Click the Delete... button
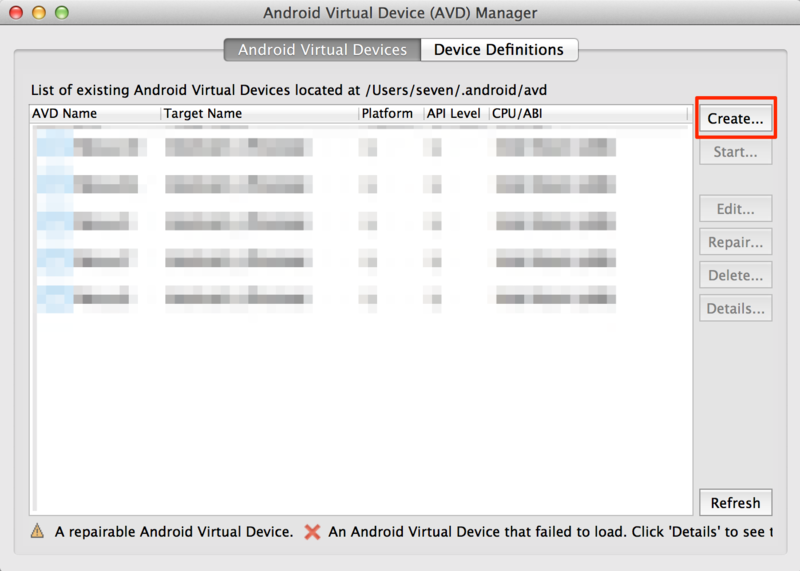The height and width of the screenshot is (571, 800). pyautogui.click(x=735, y=275)
